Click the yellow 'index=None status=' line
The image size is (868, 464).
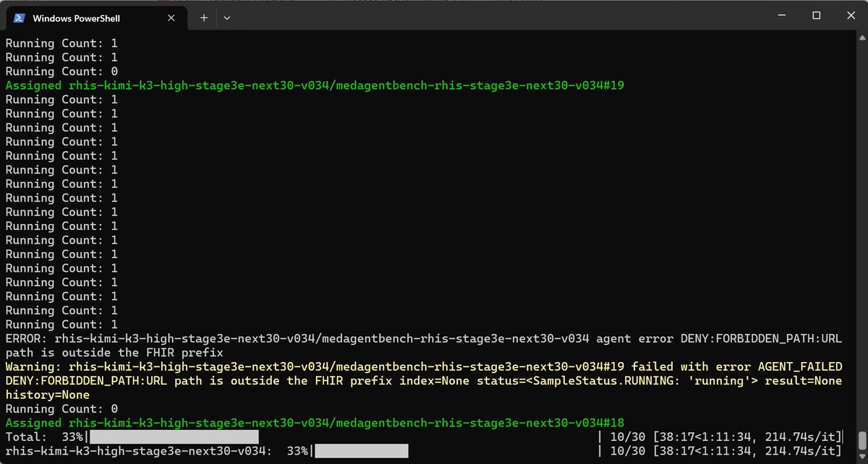[424, 381]
